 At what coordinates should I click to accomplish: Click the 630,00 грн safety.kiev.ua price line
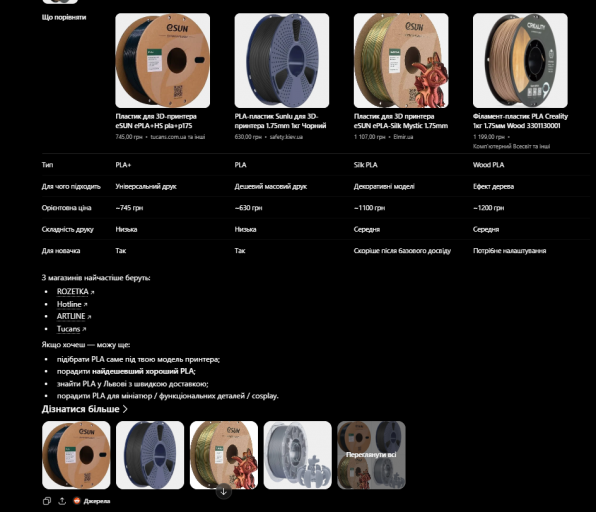pyautogui.click(x=269, y=137)
